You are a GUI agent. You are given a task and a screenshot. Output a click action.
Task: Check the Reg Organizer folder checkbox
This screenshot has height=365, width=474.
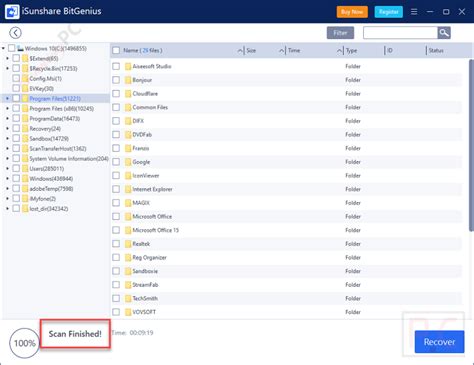(x=116, y=257)
